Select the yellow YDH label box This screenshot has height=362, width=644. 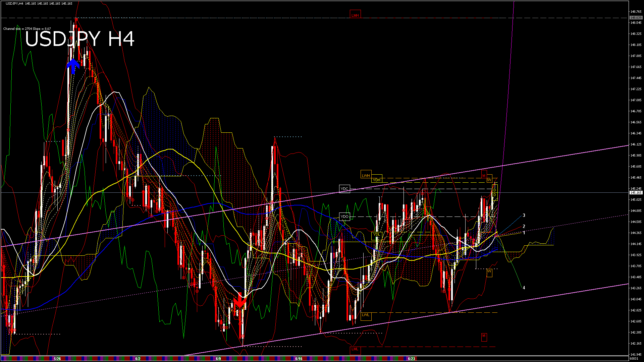click(x=377, y=180)
